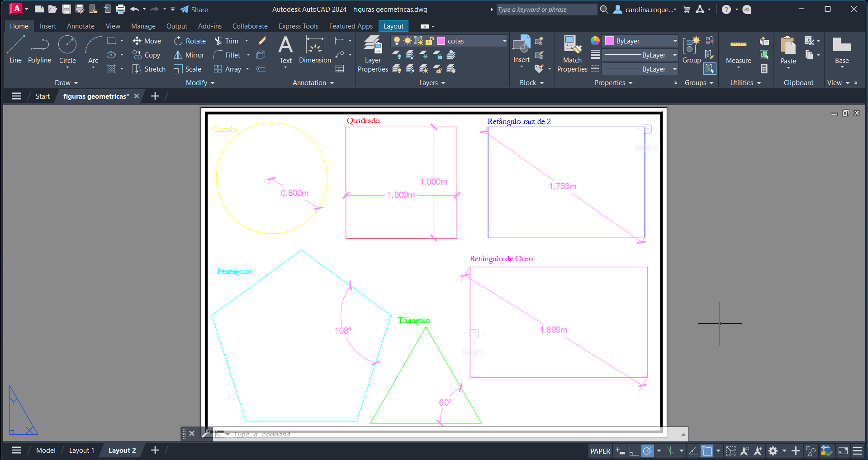
Task: Expand the Draw panel
Action: 66,83
